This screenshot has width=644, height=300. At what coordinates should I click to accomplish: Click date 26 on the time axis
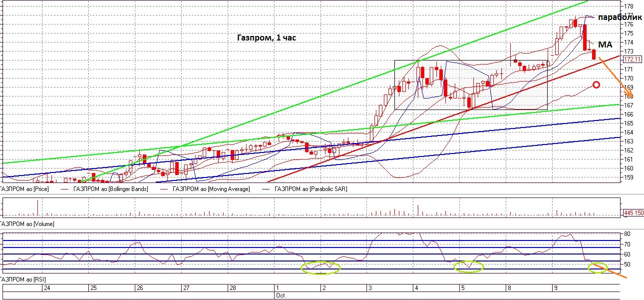[139, 288]
